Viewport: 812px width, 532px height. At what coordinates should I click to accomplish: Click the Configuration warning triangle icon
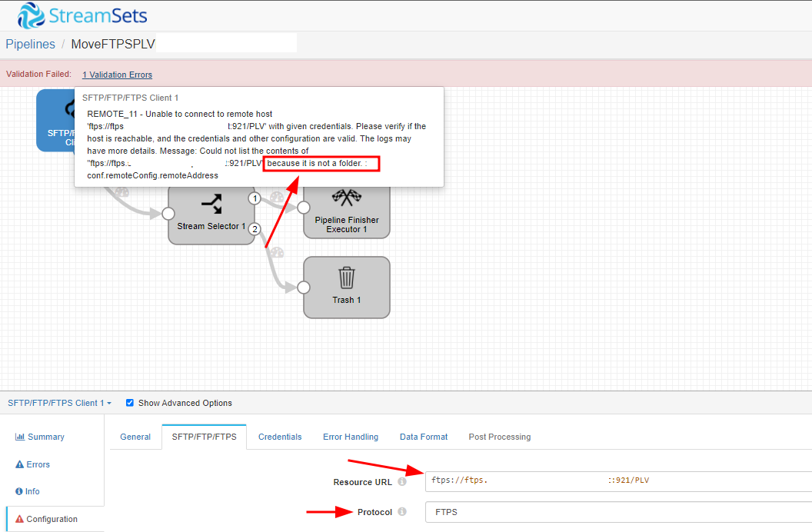tap(20, 519)
